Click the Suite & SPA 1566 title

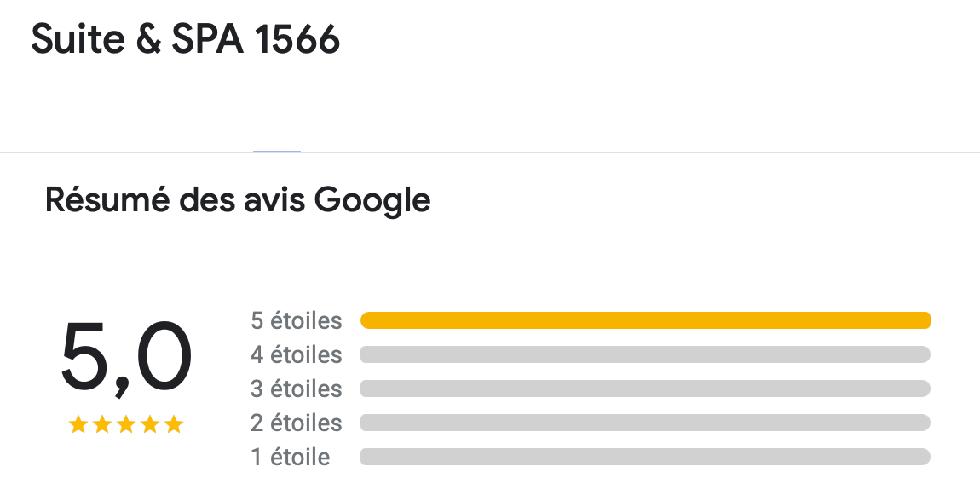(186, 39)
